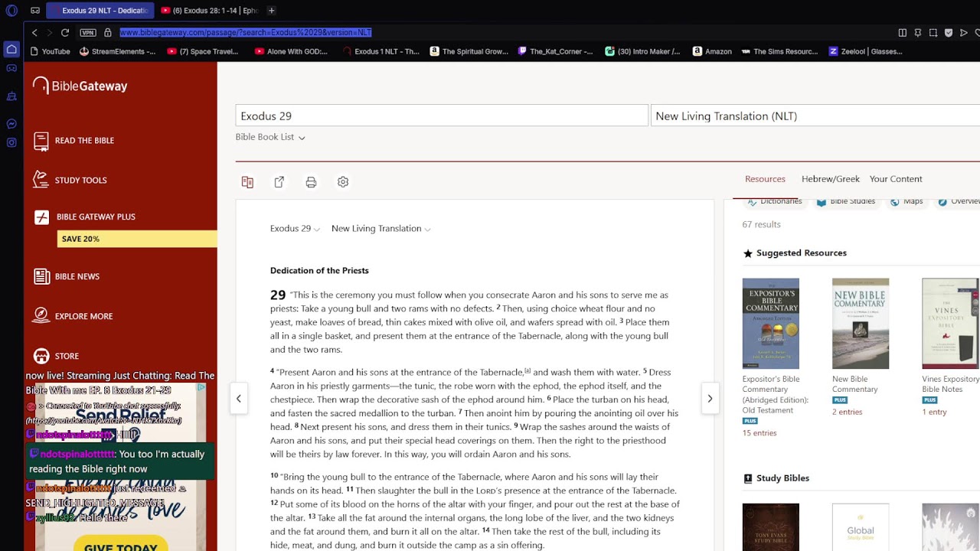Toggle the VPN badge in address bar

pyautogui.click(x=88, y=32)
